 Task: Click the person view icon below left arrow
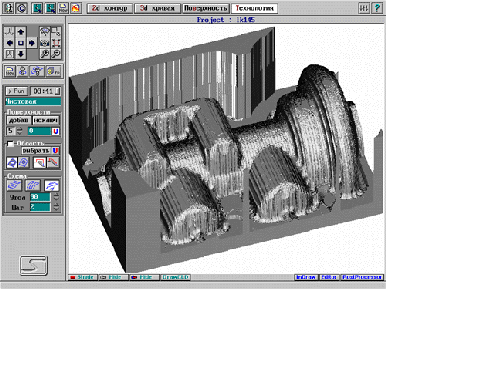[x=9, y=54]
